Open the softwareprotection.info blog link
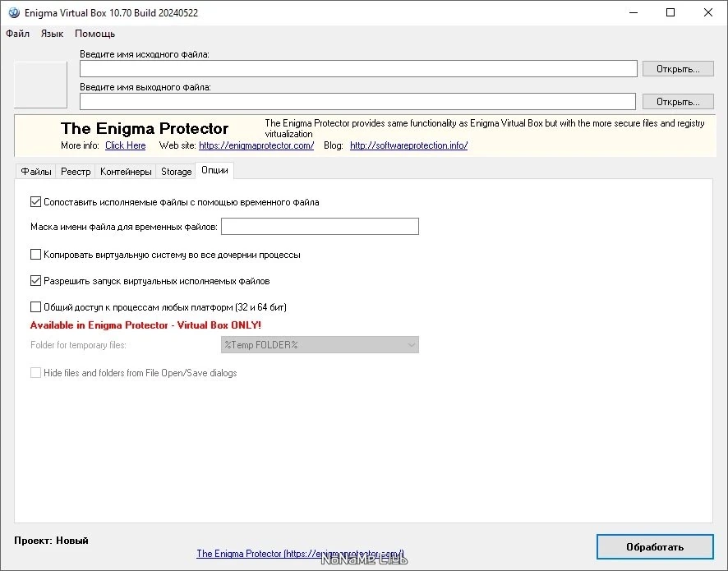Viewport: 728px width, 571px height. click(x=408, y=145)
